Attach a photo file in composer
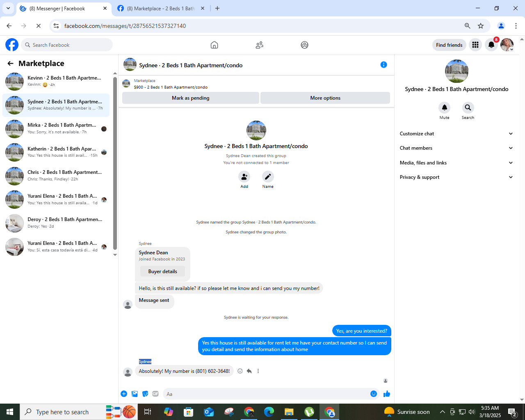 (x=135, y=394)
